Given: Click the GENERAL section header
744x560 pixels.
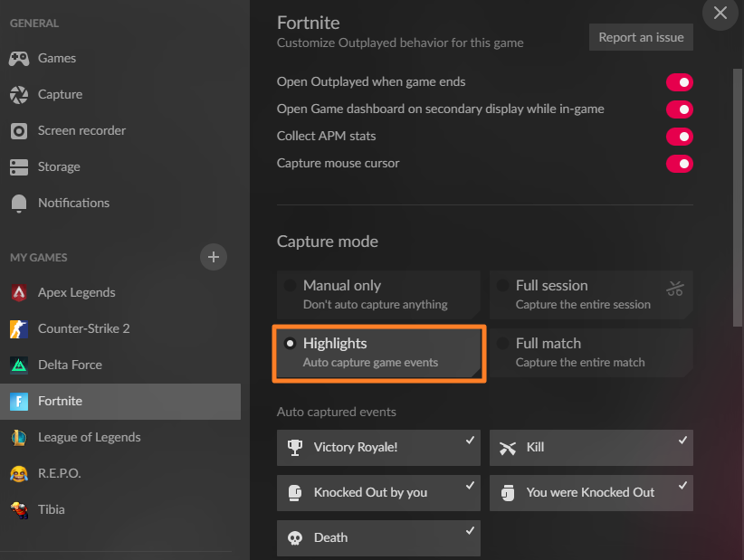Looking at the screenshot, I should point(34,24).
